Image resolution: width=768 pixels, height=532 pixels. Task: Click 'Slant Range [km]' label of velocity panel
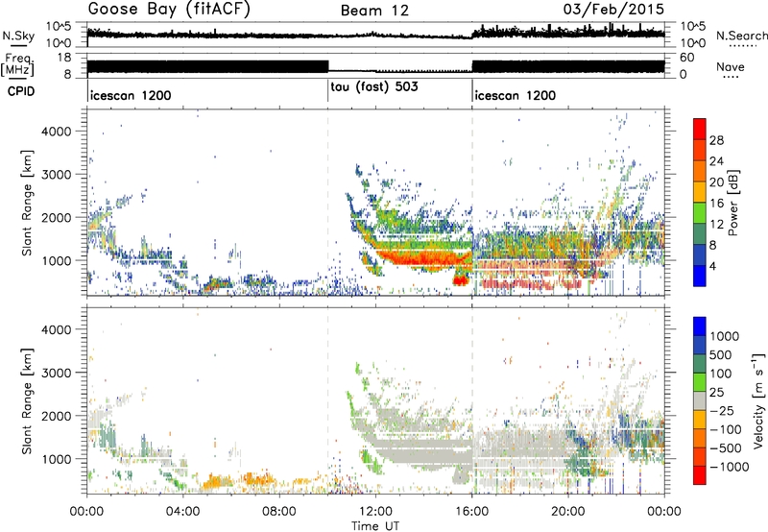tap(27, 400)
